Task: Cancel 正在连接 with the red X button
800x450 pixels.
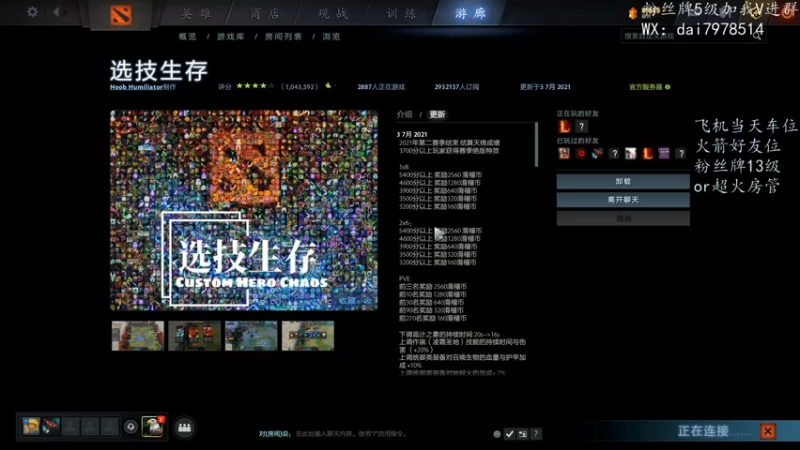Action: 767,432
